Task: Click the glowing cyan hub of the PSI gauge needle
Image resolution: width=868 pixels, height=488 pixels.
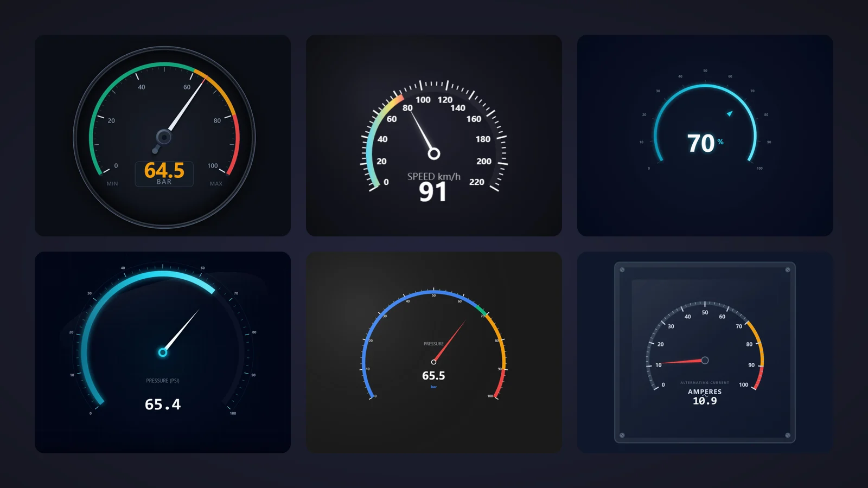Action: coord(163,352)
